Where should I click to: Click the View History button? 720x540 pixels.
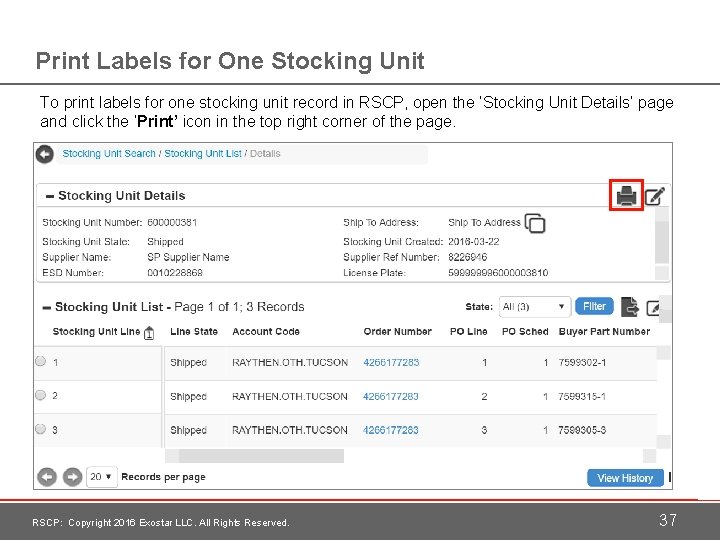[x=625, y=478]
